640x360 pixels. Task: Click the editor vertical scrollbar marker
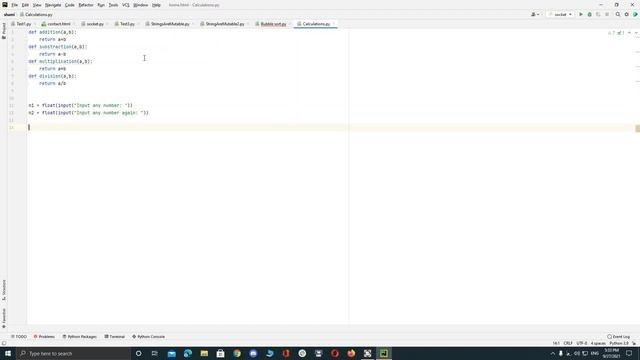point(638,129)
